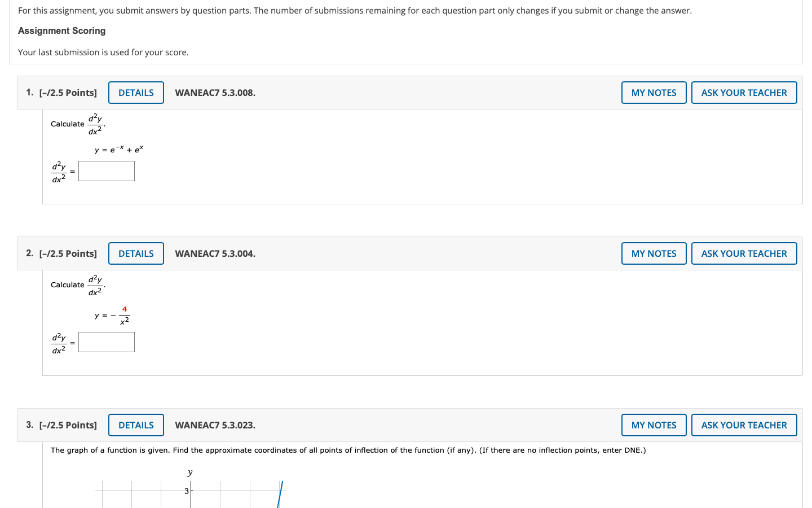Image resolution: width=812 pixels, height=508 pixels.
Task: Open MY NOTES for question 2
Action: tap(654, 253)
